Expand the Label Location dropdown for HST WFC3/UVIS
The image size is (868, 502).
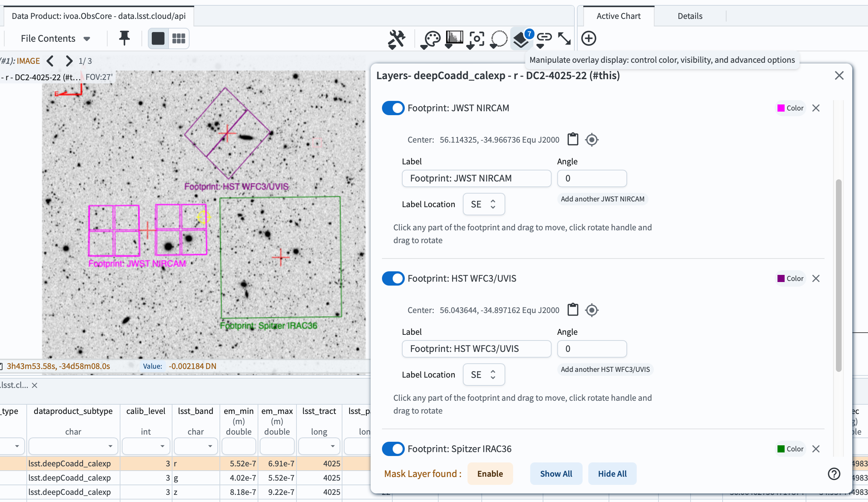(482, 375)
